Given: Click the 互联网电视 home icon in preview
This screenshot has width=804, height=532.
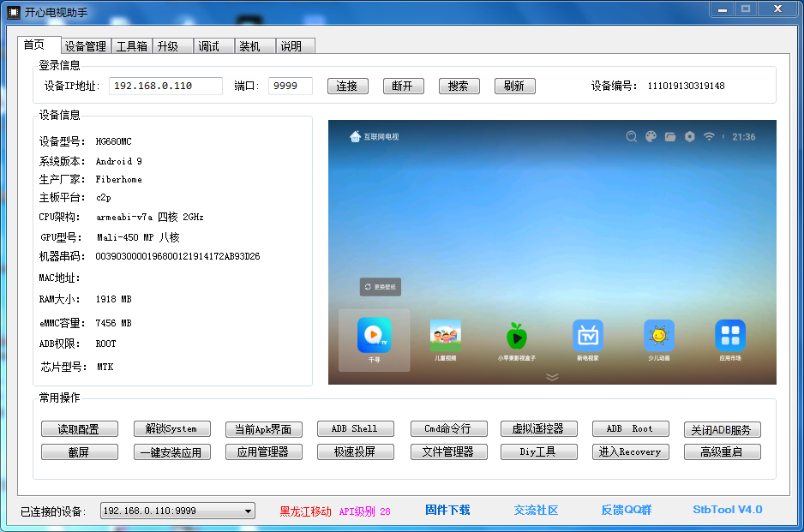Looking at the screenshot, I should point(356,136).
